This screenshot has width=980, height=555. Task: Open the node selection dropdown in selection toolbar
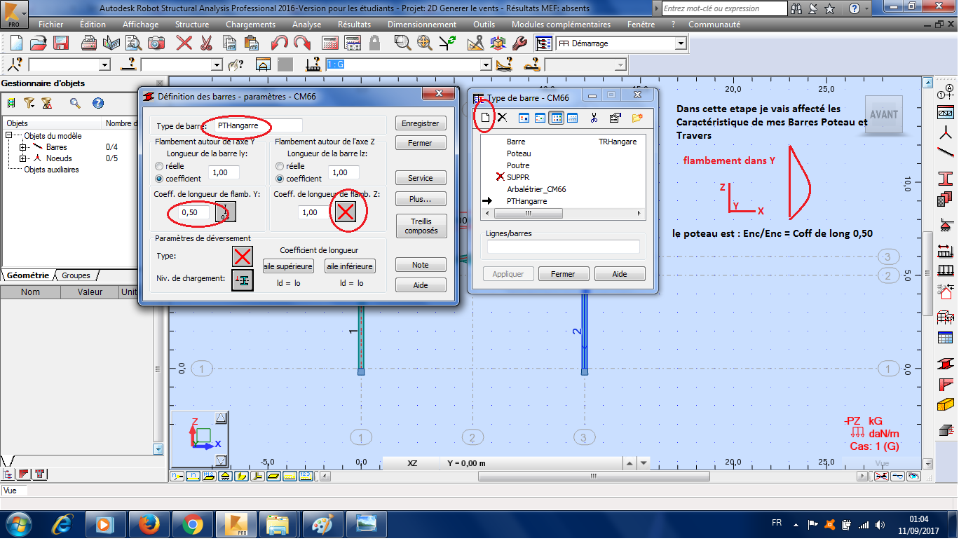(105, 64)
